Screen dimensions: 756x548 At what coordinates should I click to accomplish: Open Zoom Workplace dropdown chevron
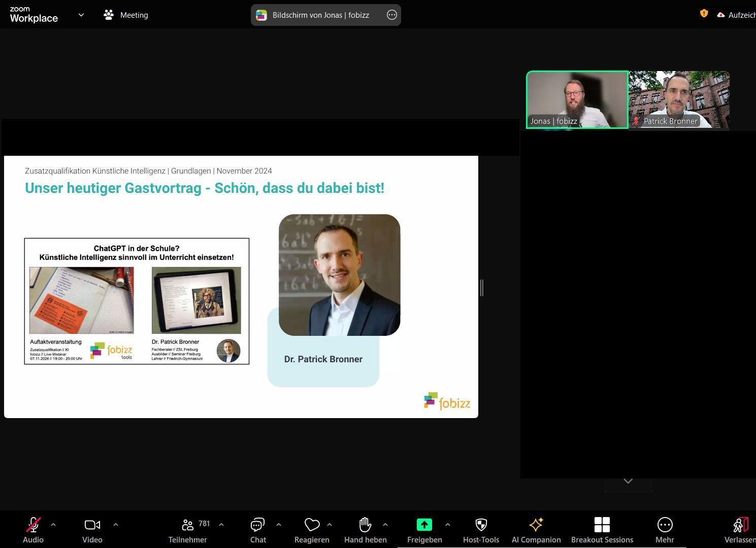coord(81,15)
